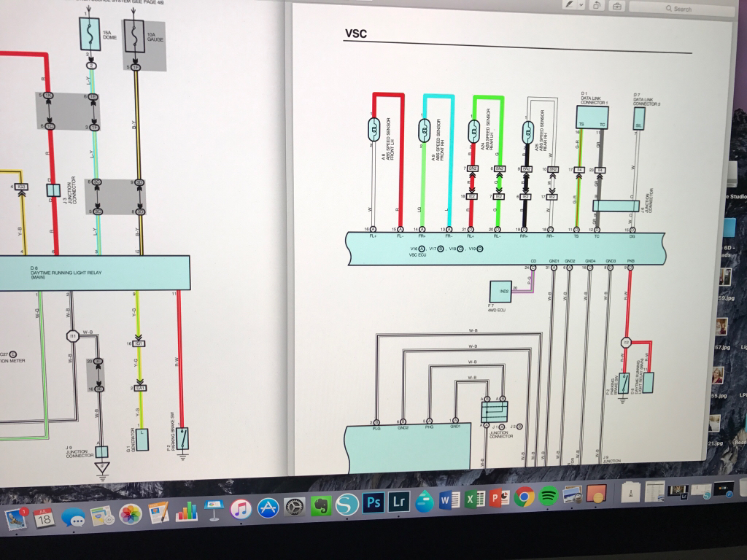Screen dimensions: 747x560
Task: Show the Markup Toolbar toolbox icon
Action: click(x=617, y=6)
